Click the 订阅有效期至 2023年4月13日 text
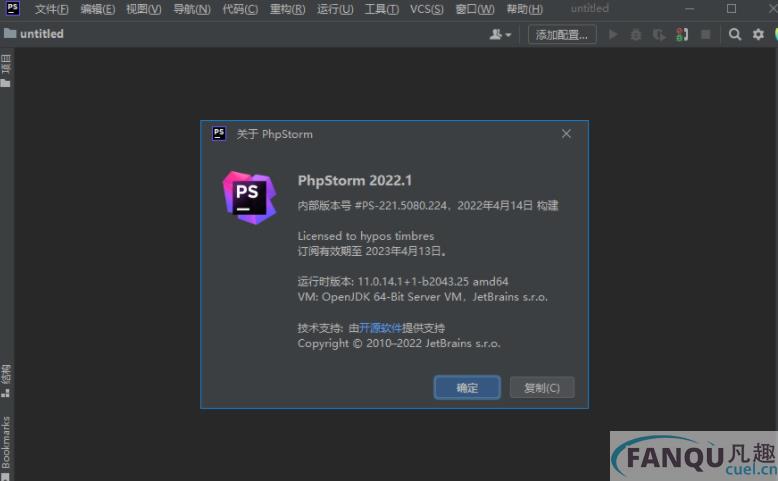 pyautogui.click(x=372, y=251)
